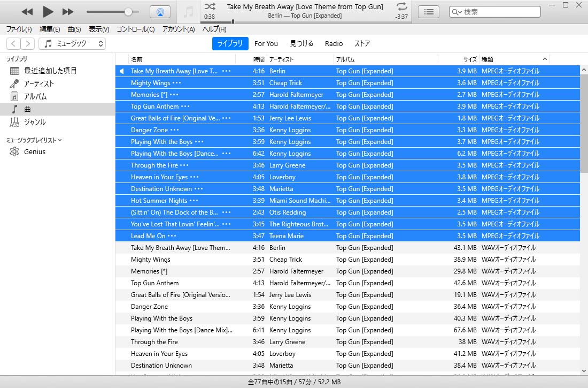
Task: Open the Up Next list view
Action: pos(428,12)
